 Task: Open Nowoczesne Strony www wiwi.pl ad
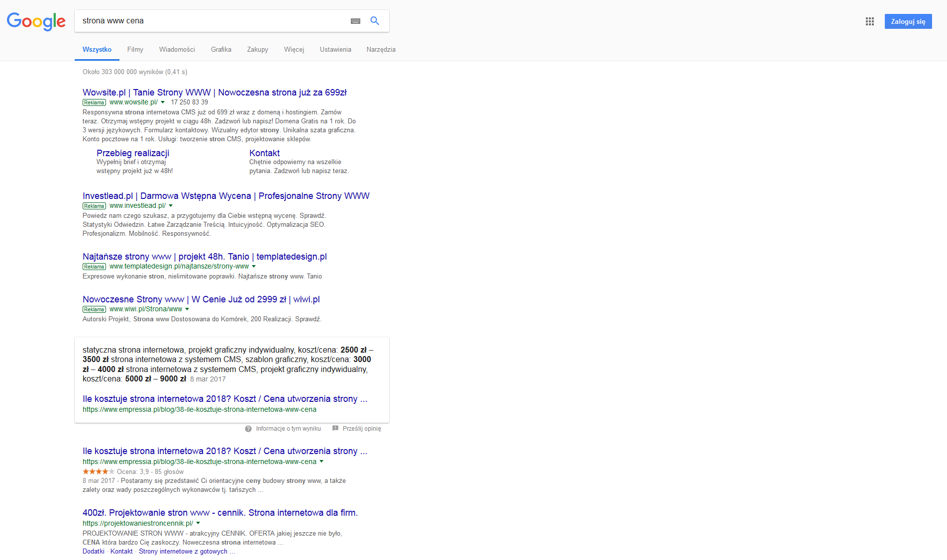[x=201, y=299]
